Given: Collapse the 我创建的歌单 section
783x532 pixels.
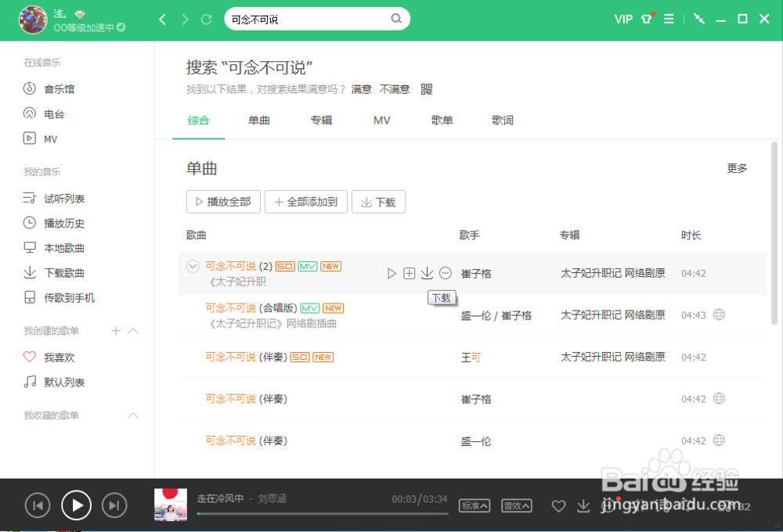Looking at the screenshot, I should click(133, 331).
